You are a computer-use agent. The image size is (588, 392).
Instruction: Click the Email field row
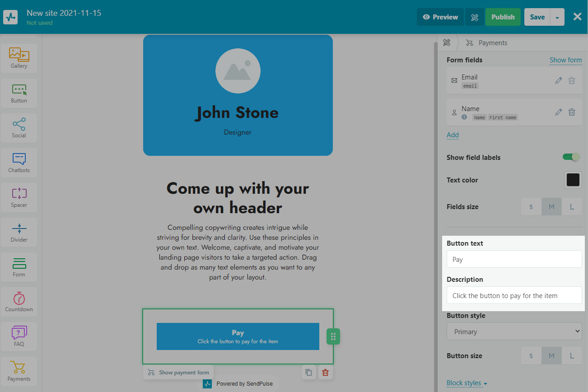point(514,80)
